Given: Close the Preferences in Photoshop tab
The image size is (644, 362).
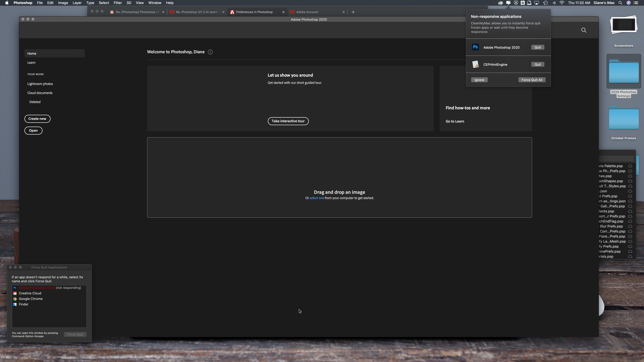Looking at the screenshot, I should (283, 12).
